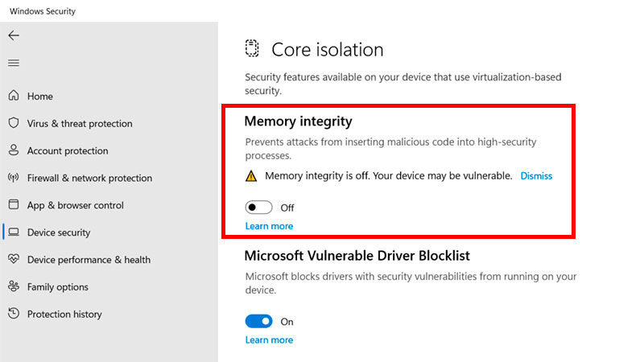Click the Home house icon
This screenshot has height=362, width=644.
[x=14, y=96]
